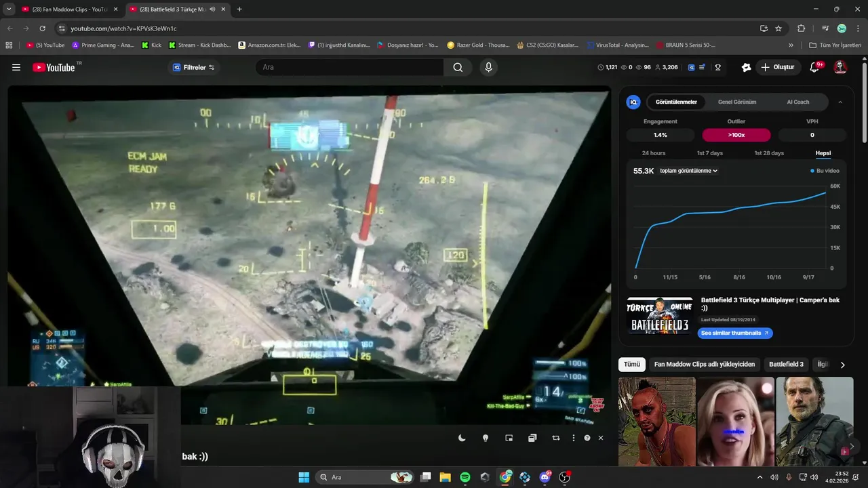
Task: Open the trophy icon in extension stats bar
Action: pos(717,67)
